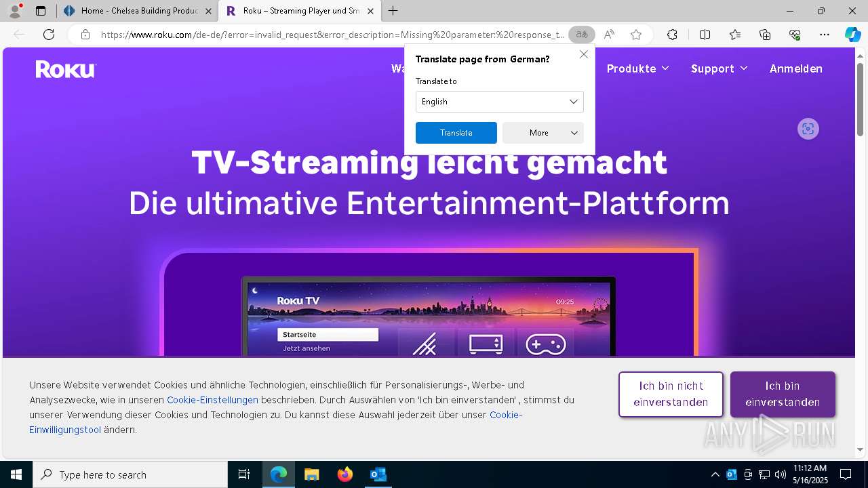Close the Chelsea Building Products tab
Screen dimensions: 868x488
[x=209, y=11]
